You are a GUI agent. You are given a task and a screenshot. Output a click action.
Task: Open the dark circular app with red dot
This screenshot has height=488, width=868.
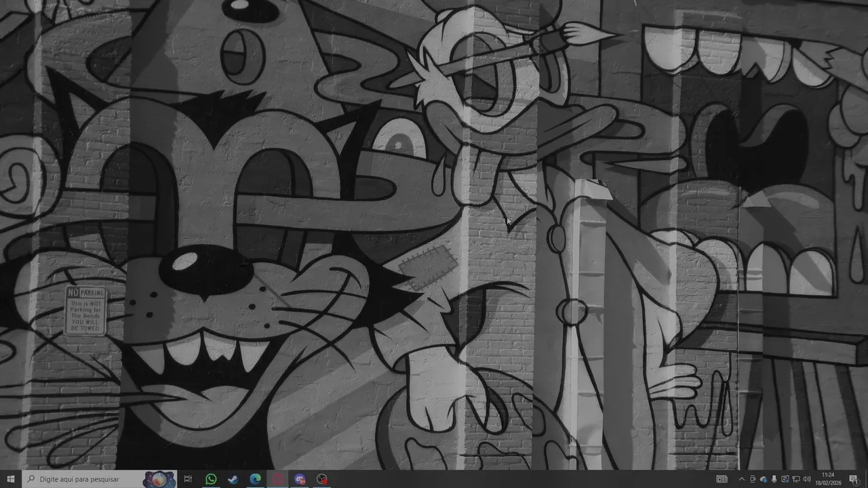tap(322, 479)
